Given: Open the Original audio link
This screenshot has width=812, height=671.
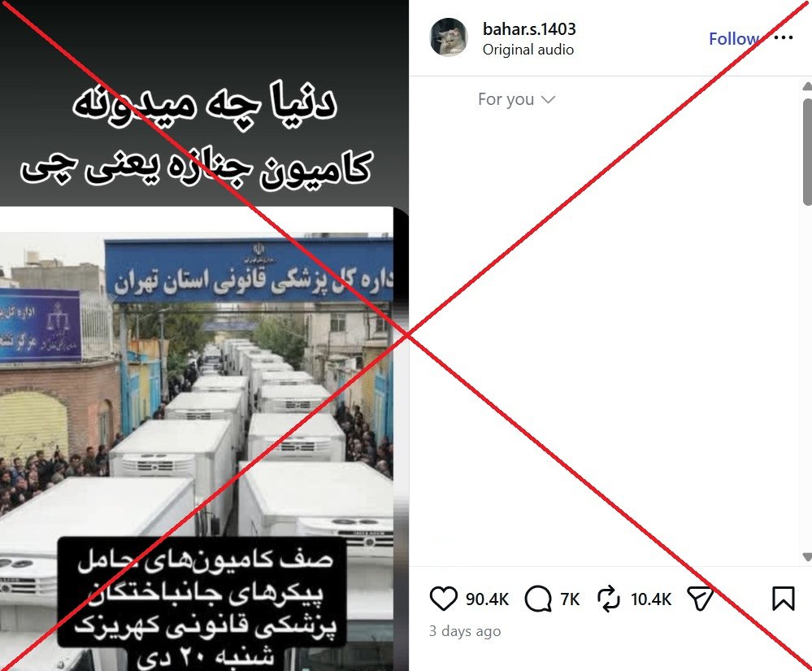Looking at the screenshot, I should click(528, 50).
